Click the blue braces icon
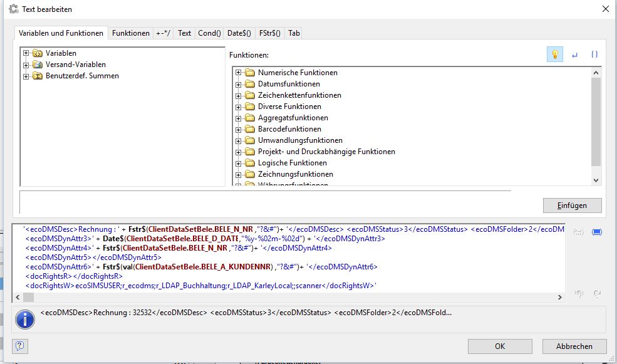The image size is (617, 364). point(594,55)
